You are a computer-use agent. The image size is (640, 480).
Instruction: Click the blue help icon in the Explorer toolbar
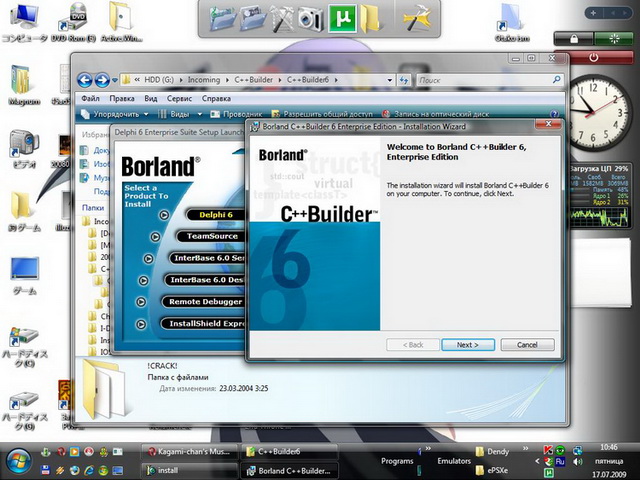554,114
